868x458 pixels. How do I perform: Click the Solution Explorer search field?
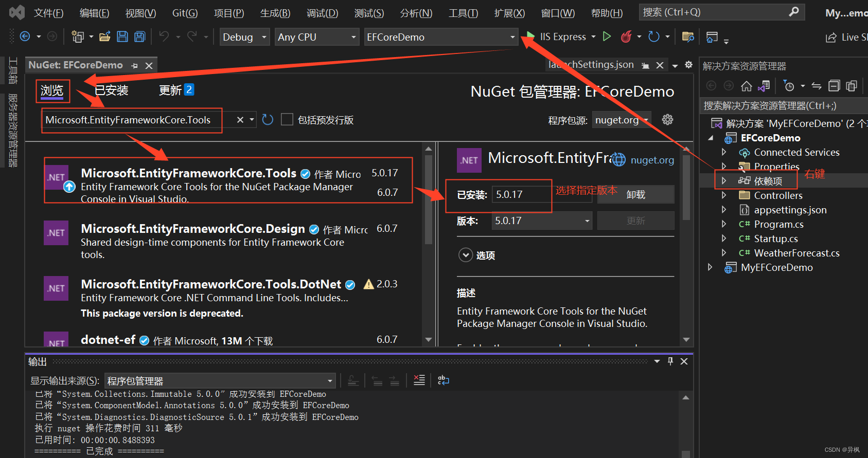coord(783,105)
